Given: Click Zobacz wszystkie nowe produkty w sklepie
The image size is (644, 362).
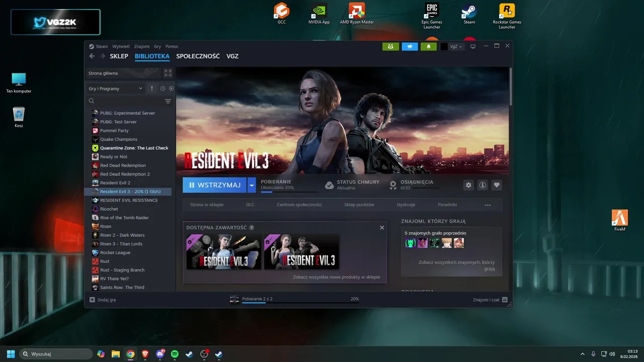Looking at the screenshot, I should click(x=337, y=277).
